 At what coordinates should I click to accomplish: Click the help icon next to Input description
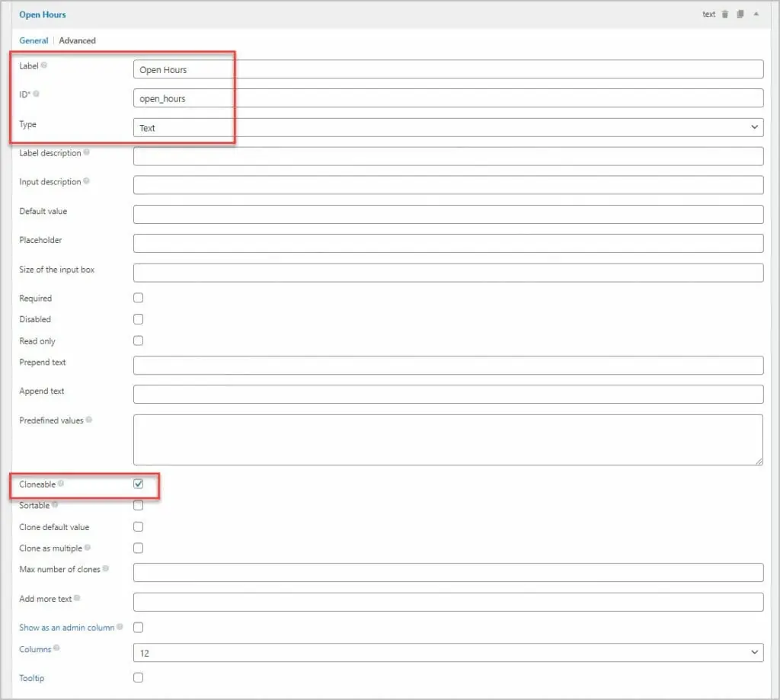87,181
